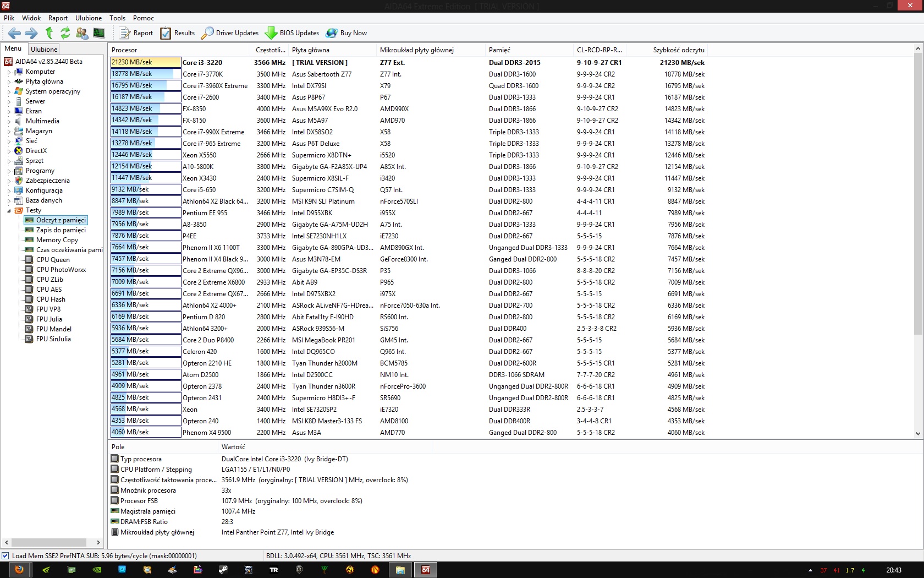Select the FX-8350 result row
This screenshot has width=924, height=578.
click(x=408, y=109)
